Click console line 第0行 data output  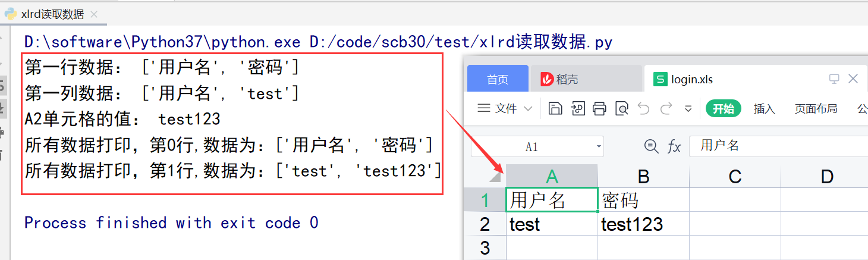[229, 146]
